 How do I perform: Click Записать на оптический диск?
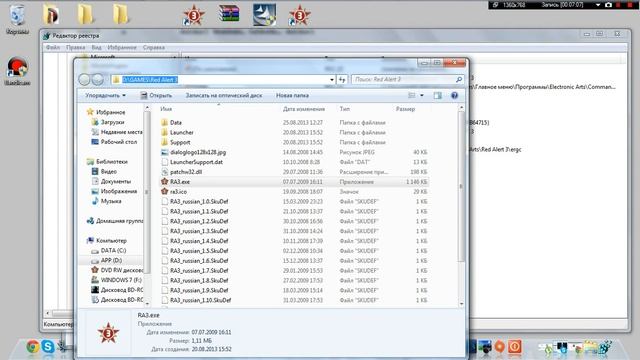(224, 96)
